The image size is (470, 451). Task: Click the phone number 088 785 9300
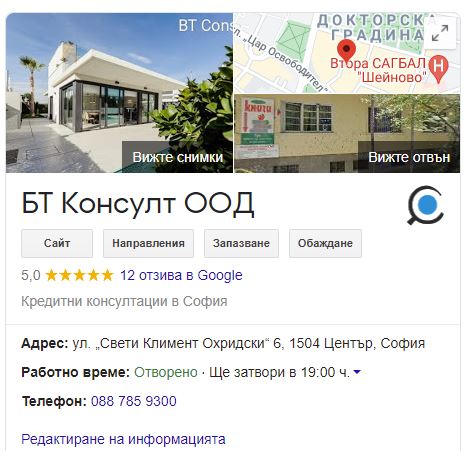tap(134, 401)
